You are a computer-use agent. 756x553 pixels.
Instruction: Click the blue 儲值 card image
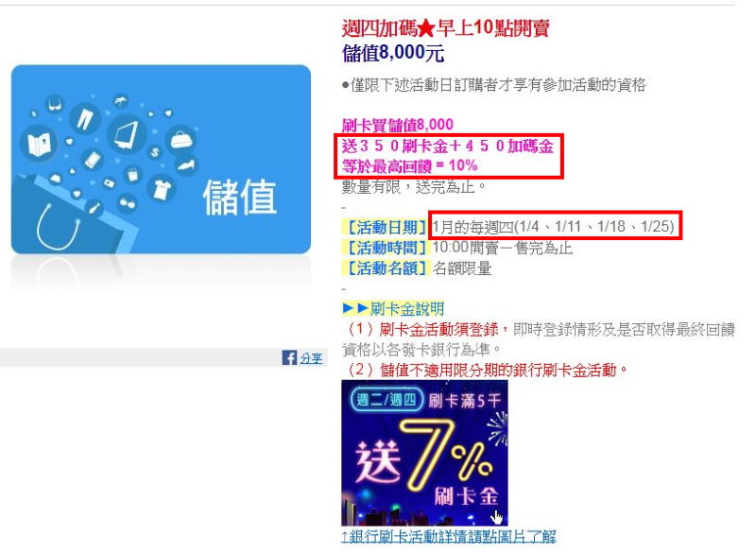(161, 160)
